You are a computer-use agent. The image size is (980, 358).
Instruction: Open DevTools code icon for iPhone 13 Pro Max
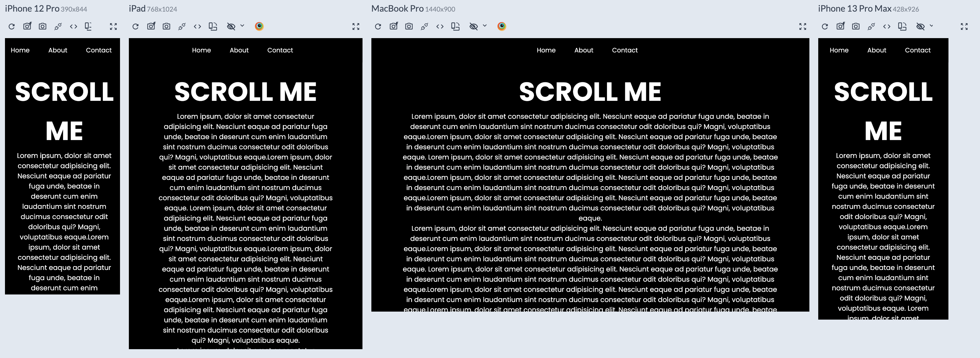point(887,26)
